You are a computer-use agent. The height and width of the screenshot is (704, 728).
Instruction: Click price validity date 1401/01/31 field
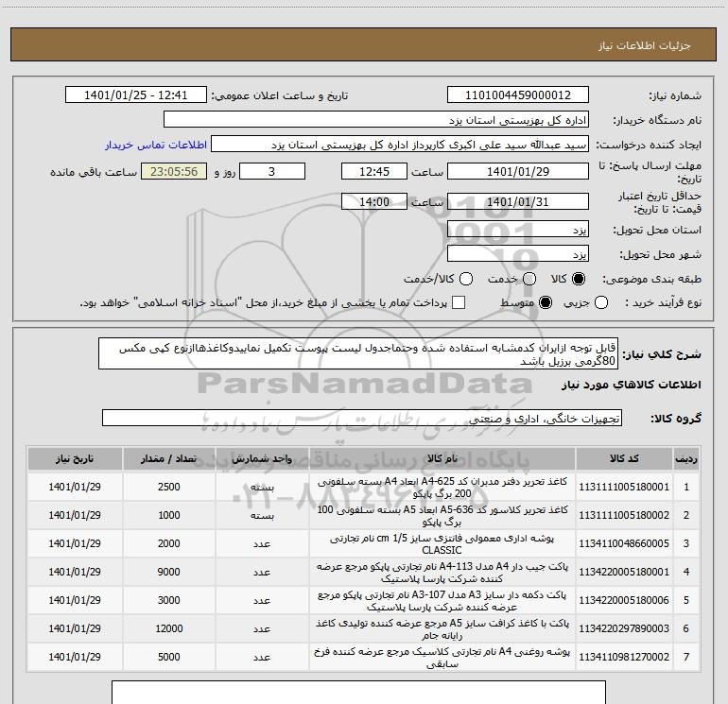tap(518, 201)
